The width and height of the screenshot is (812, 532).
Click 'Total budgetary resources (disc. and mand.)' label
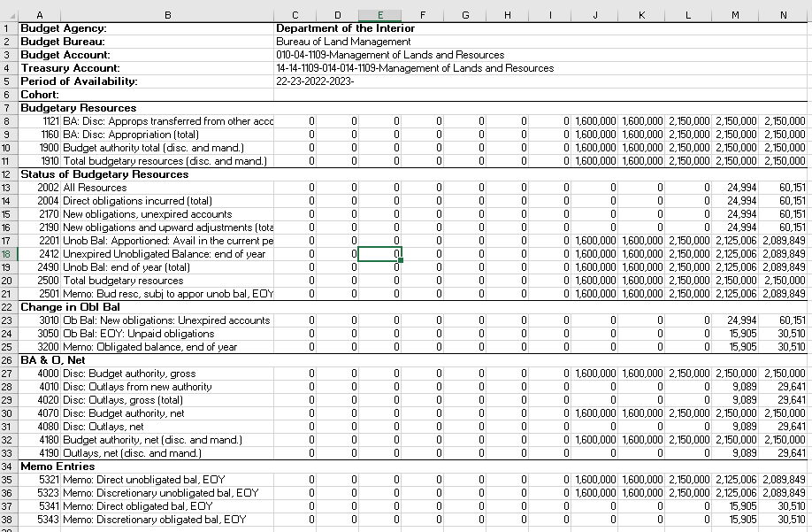[165, 160]
